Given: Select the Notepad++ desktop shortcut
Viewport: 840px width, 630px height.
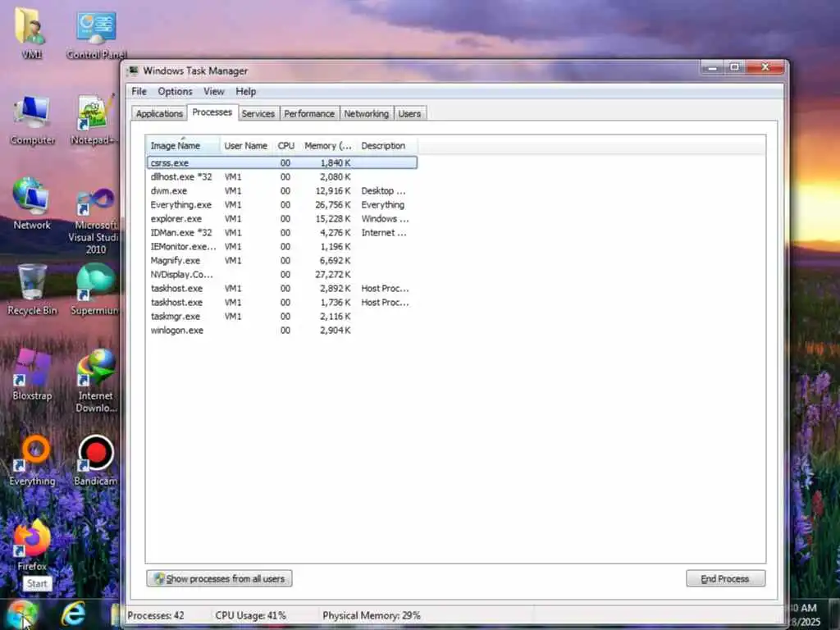Looking at the screenshot, I should coord(94,119).
